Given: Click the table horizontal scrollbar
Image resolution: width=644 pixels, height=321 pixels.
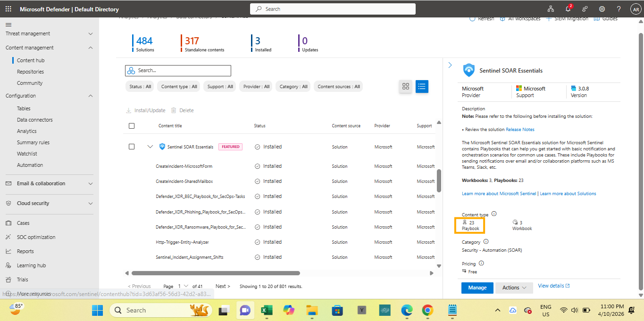Looking at the screenshot, I should coord(216,273).
